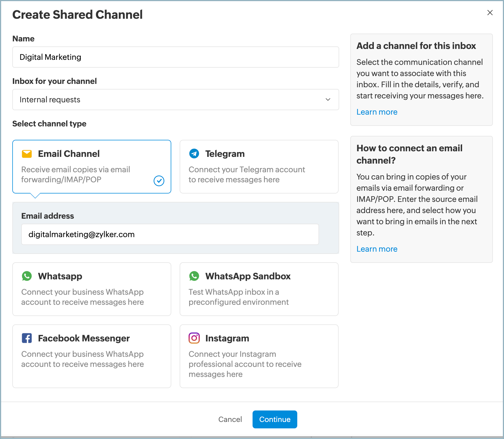The image size is (504, 439).
Task: Close the Create Shared Channel dialog
Action: pos(490,13)
